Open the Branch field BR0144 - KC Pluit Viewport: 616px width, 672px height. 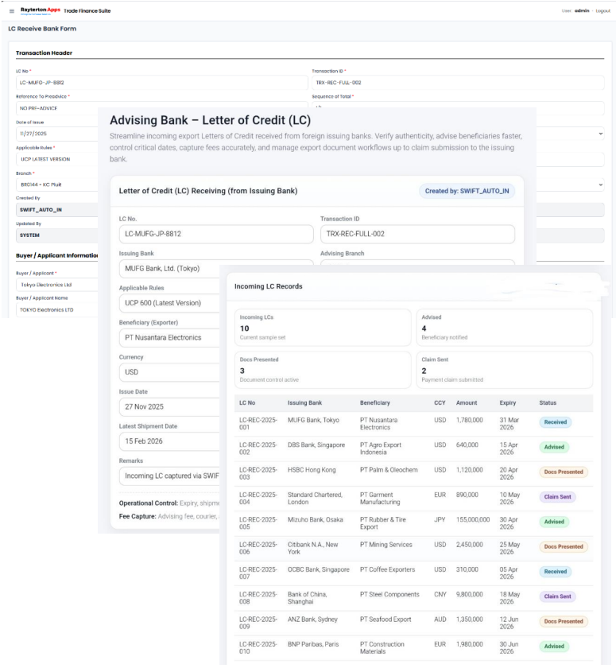[x=56, y=185]
